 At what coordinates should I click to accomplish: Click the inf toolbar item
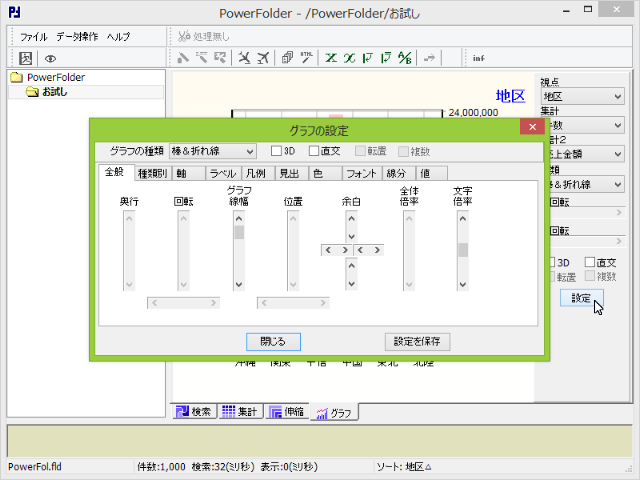click(479, 58)
